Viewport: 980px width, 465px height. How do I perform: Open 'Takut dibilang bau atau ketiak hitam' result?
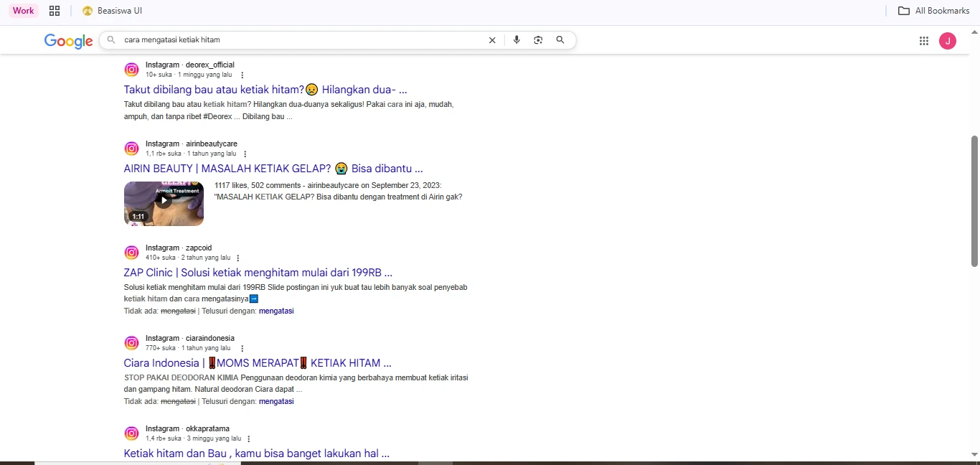coord(265,90)
